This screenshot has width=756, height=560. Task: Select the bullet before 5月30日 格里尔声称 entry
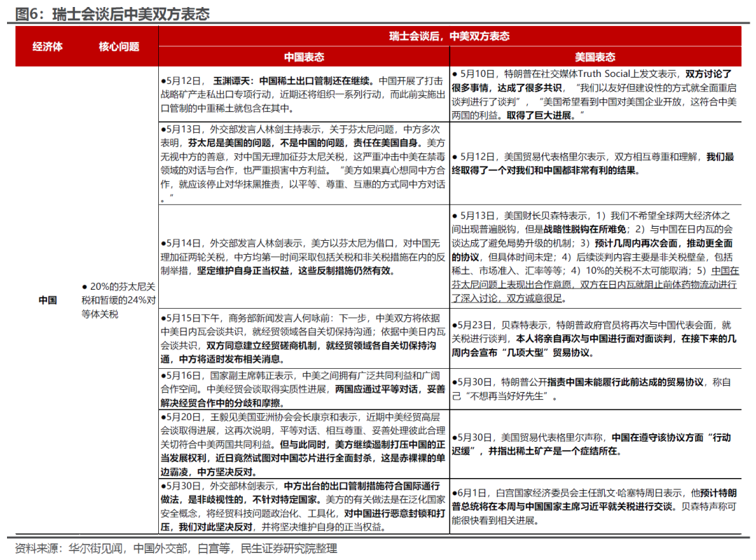pyautogui.click(x=454, y=438)
